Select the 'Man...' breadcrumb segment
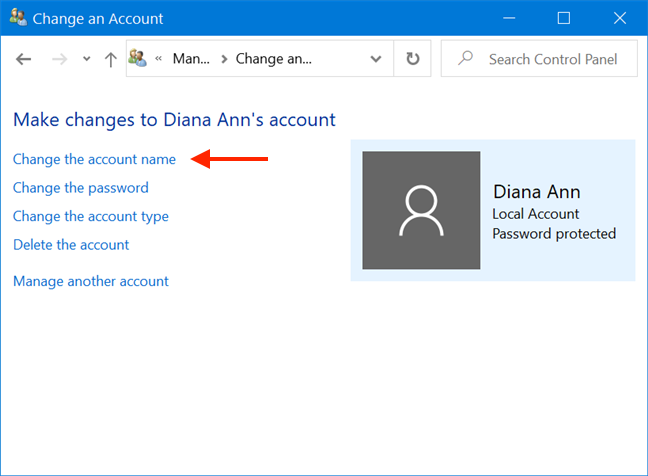Image resolution: width=648 pixels, height=476 pixels. tap(191, 59)
